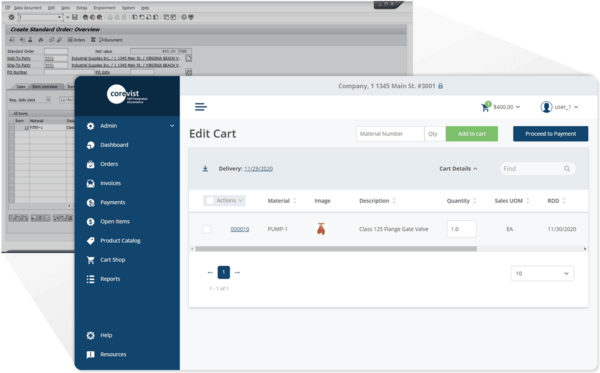The width and height of the screenshot is (600, 373).
Task: Sort by the Material column
Action: click(x=282, y=201)
